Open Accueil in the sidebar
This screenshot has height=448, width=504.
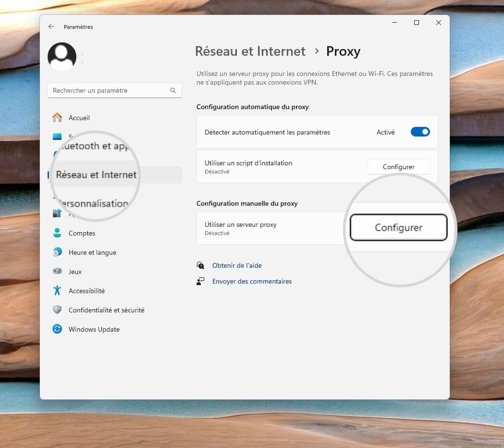pyautogui.click(x=115, y=118)
